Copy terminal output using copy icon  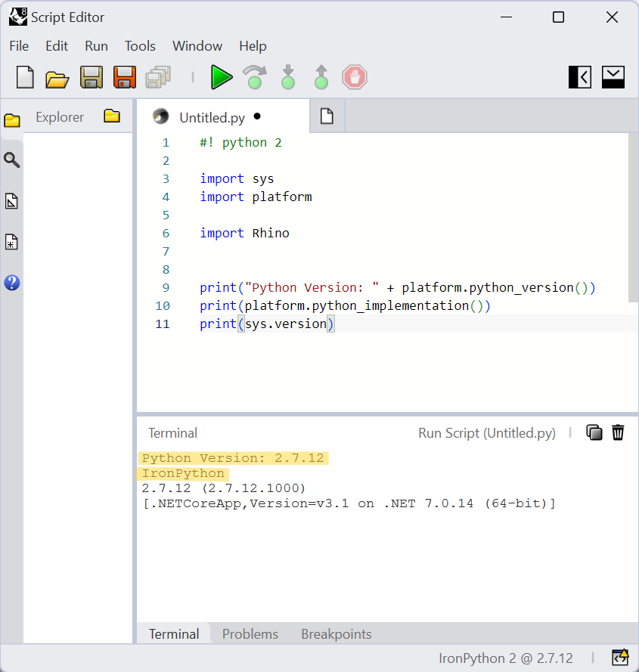coord(594,432)
